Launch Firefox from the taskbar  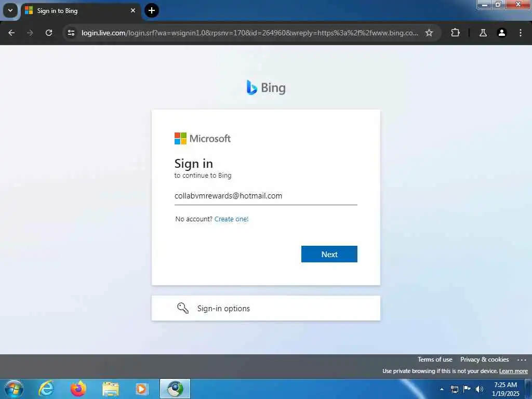coord(78,389)
